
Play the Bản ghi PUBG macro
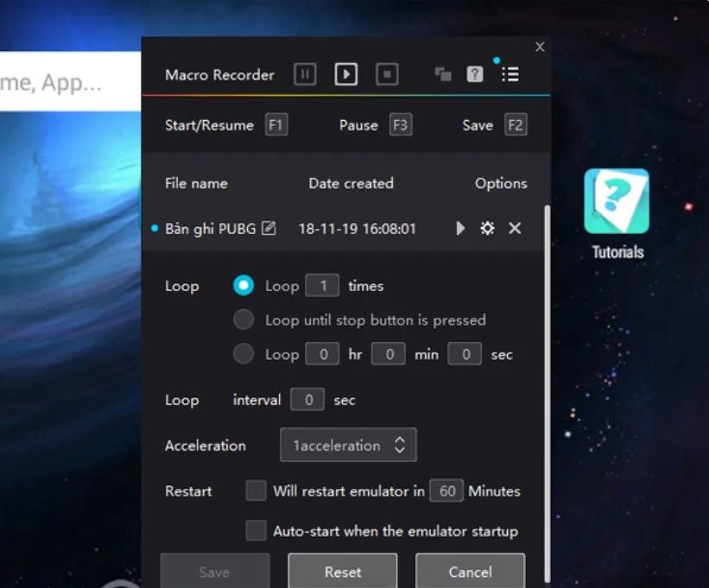460,228
